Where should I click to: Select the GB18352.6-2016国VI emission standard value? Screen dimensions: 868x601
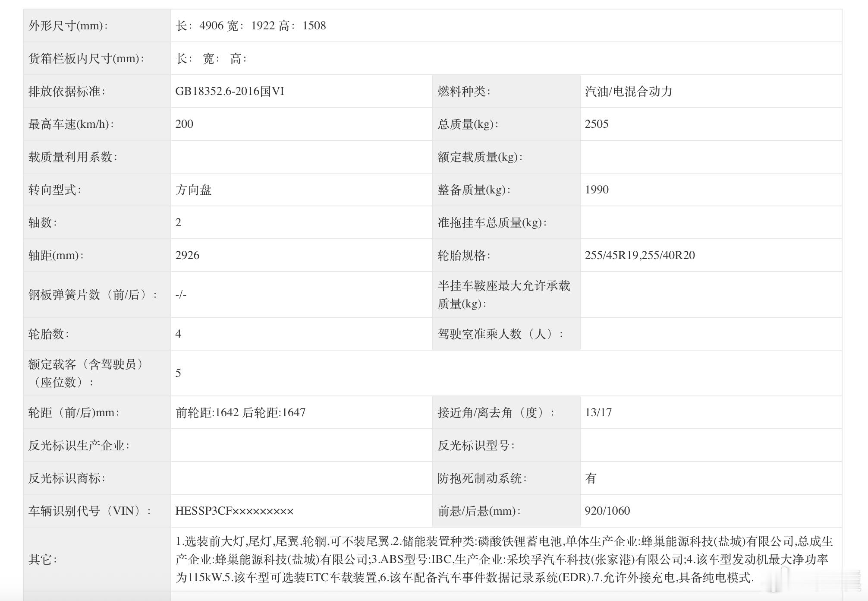[230, 92]
